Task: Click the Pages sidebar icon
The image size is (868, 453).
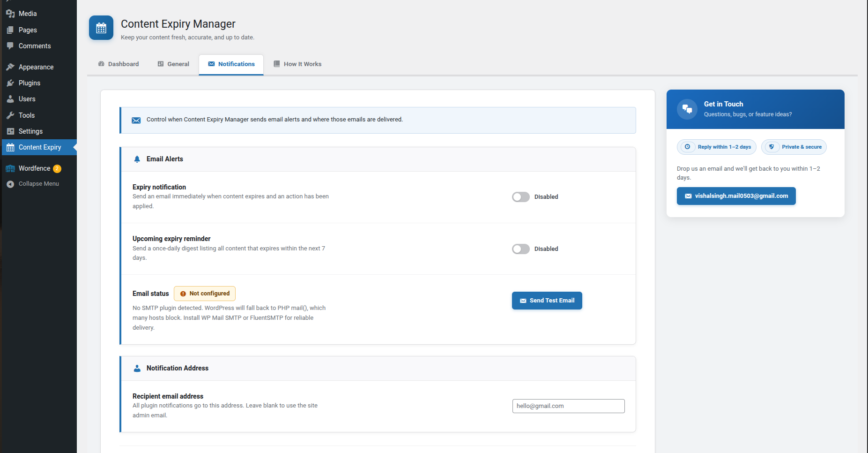Action: pyautogui.click(x=10, y=30)
